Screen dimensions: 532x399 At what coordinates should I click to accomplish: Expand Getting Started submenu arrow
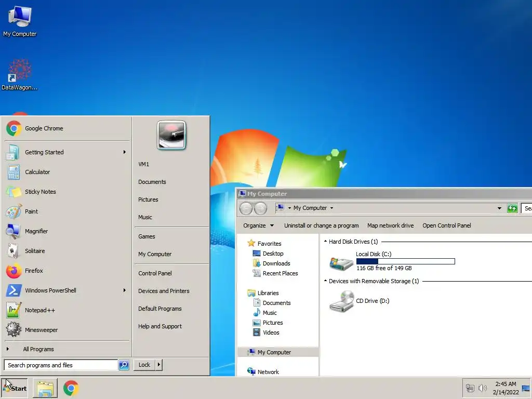(125, 152)
